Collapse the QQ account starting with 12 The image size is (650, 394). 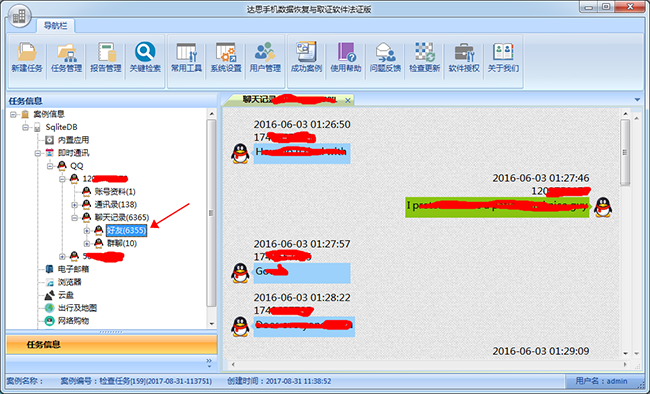(62, 179)
